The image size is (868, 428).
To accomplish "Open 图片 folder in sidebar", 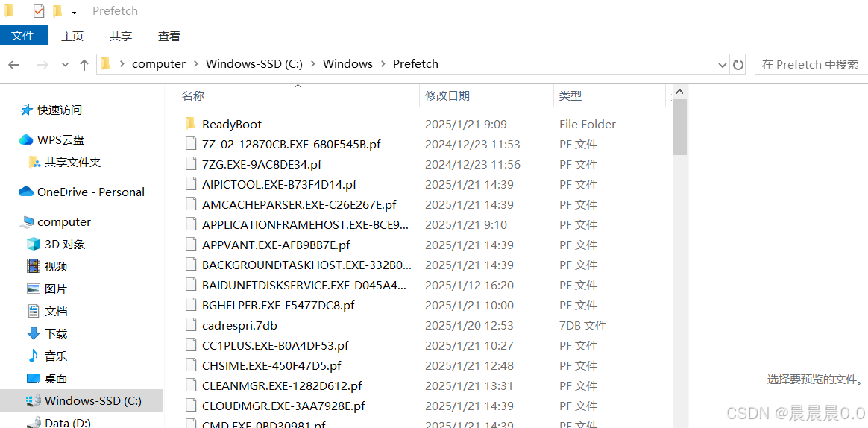I will click(x=56, y=289).
